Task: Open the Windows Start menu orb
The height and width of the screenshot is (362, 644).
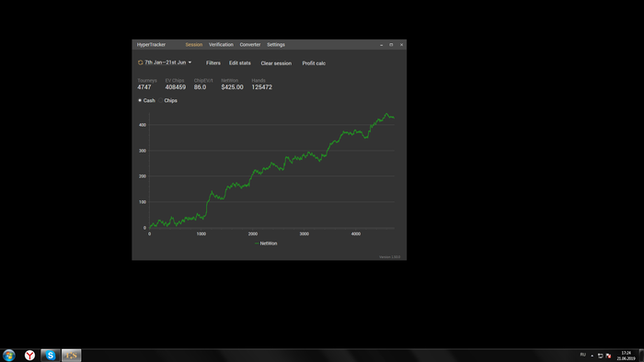Action: 8,355
